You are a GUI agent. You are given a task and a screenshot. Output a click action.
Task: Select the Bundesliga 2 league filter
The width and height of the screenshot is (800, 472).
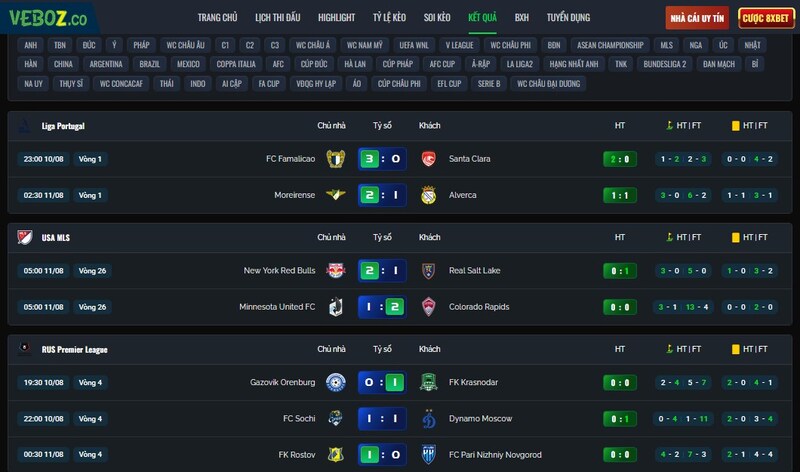[x=664, y=64]
